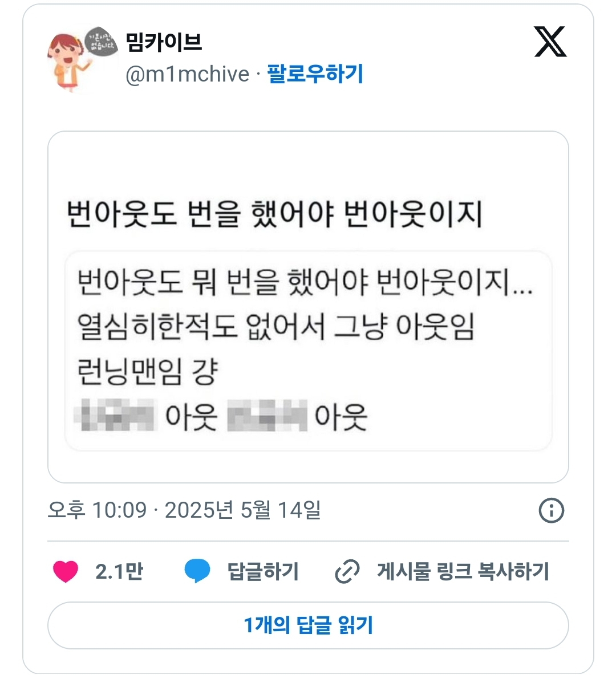Open the 밈카이브 display name
The width and height of the screenshot is (616, 699).
tap(164, 42)
